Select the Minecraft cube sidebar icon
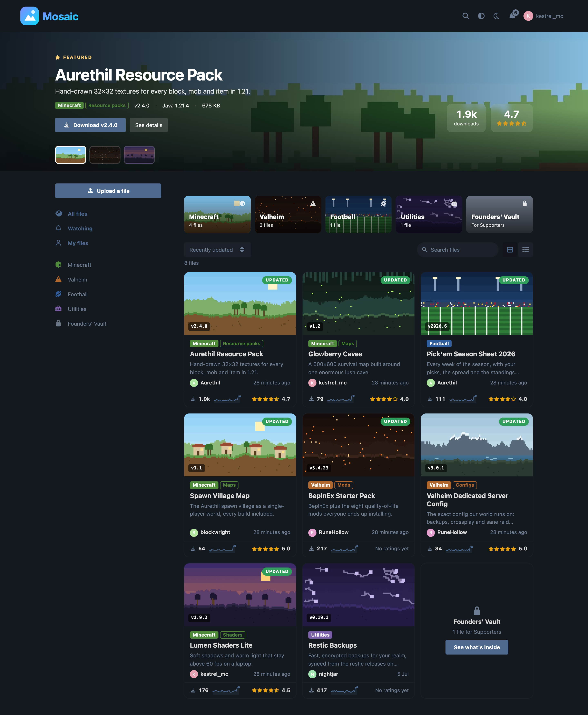Viewport: 588px width, 715px height. tap(59, 265)
